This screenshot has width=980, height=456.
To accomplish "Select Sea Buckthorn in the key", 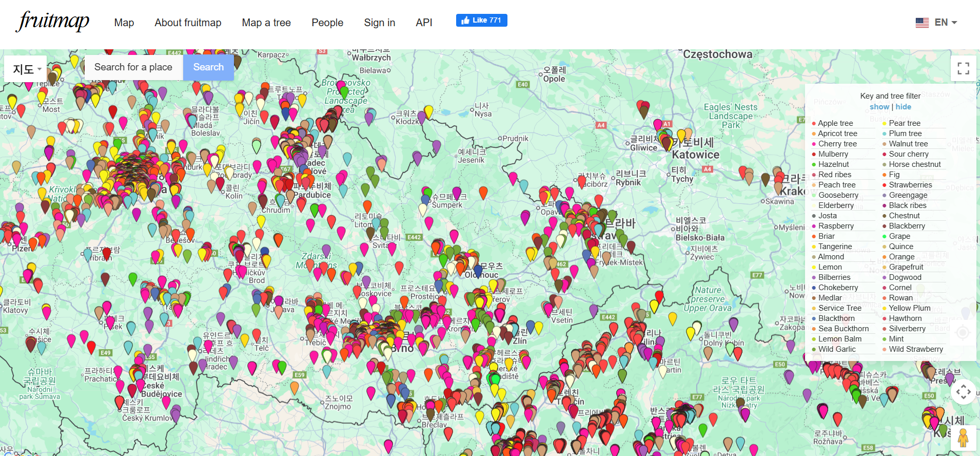I will pyautogui.click(x=844, y=329).
